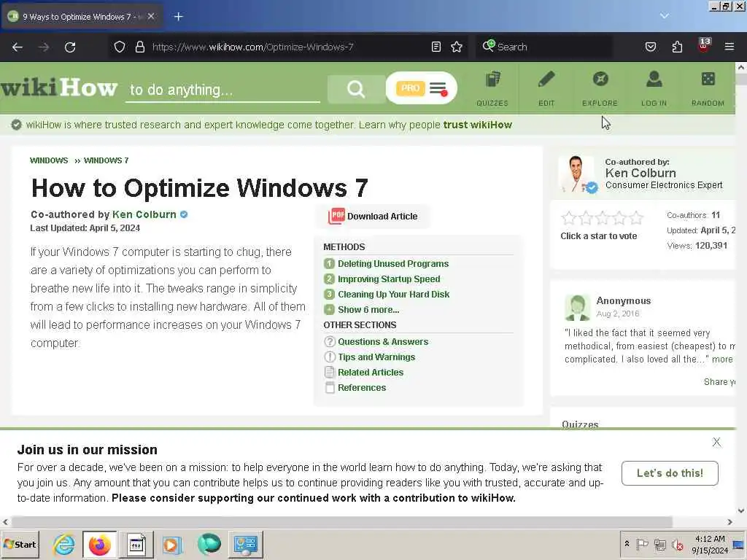Go to Questions & Answers section
The image size is (747, 560).
tap(383, 342)
